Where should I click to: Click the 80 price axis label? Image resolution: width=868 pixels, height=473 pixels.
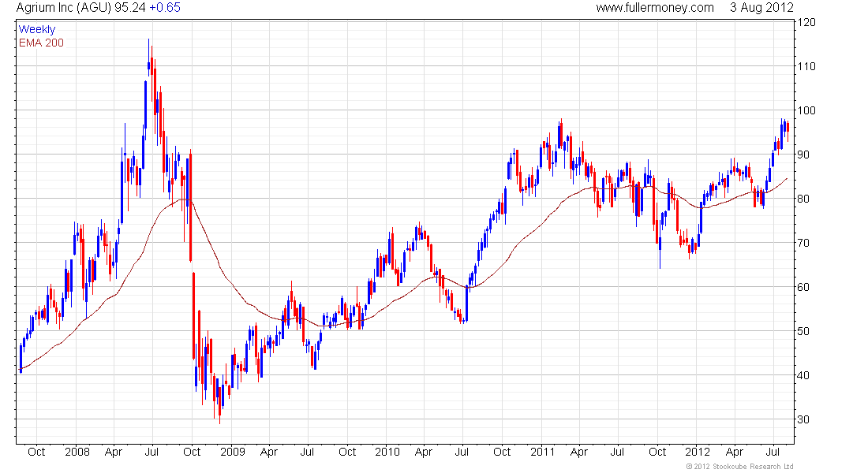[803, 199]
